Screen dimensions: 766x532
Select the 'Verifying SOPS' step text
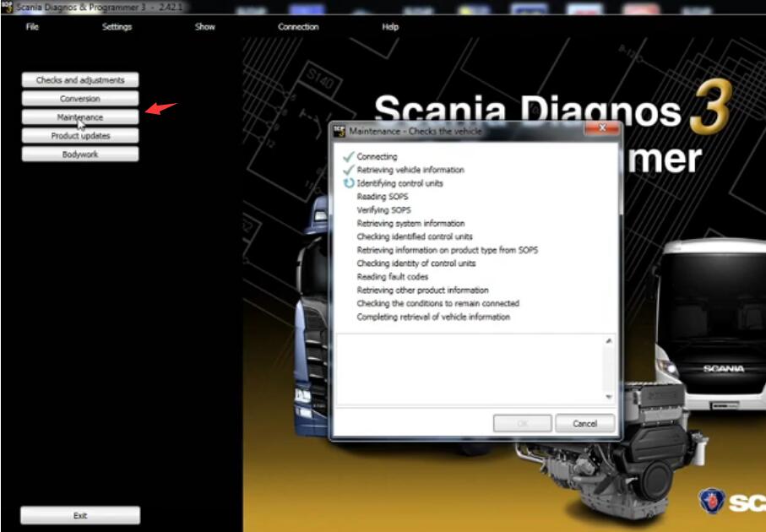click(x=383, y=210)
